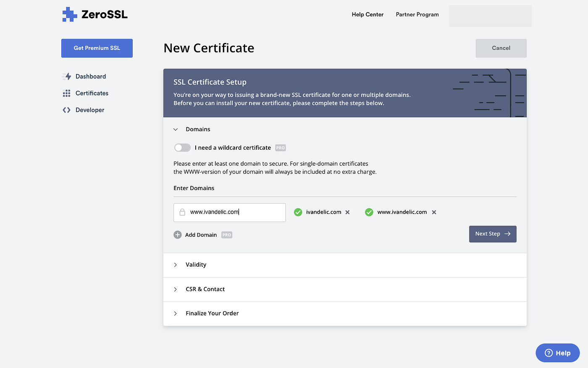Open the Partner Program link
The height and width of the screenshot is (368, 588).
tap(417, 14)
